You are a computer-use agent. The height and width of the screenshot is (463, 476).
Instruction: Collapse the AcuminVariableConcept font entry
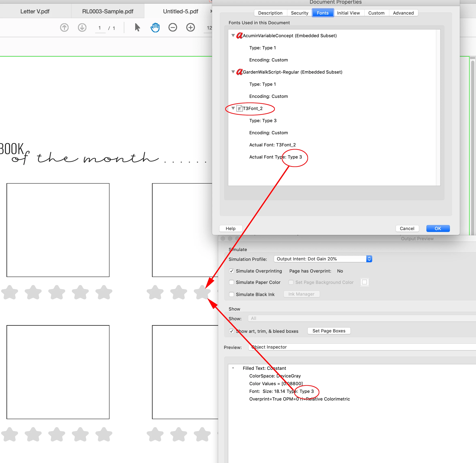[x=233, y=36]
